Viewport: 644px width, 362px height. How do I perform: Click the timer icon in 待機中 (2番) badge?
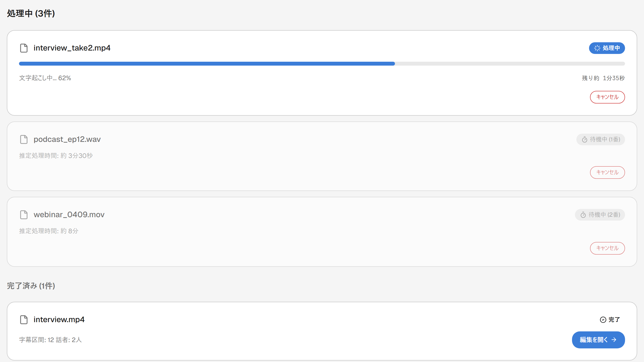tap(583, 215)
